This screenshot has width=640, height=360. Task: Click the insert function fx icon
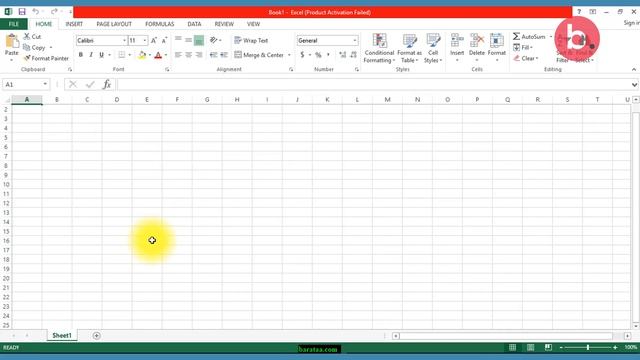coord(107,84)
